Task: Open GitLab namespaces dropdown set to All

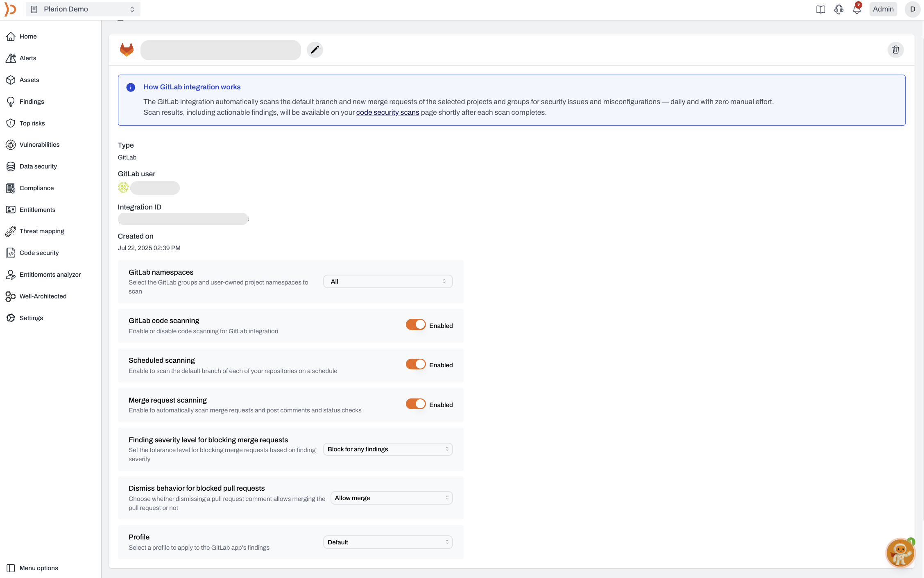Action: (x=388, y=282)
